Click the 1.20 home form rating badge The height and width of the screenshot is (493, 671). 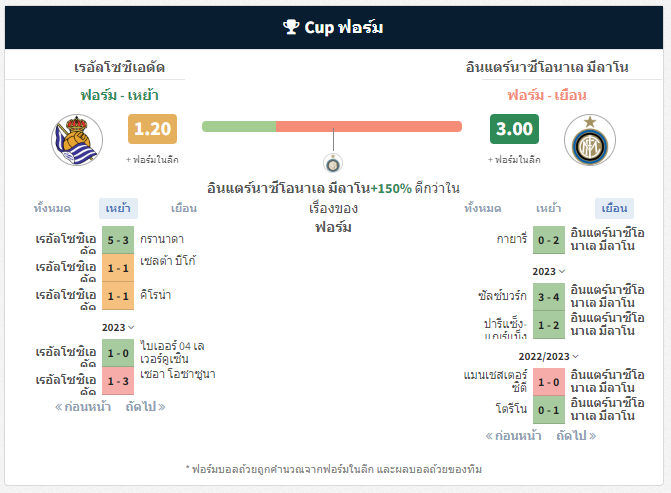point(152,129)
